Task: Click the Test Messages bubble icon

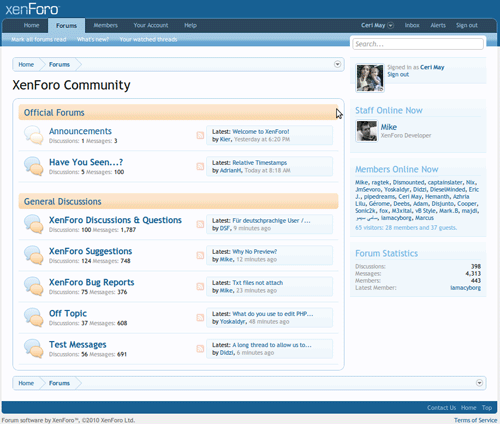Action: point(34,348)
